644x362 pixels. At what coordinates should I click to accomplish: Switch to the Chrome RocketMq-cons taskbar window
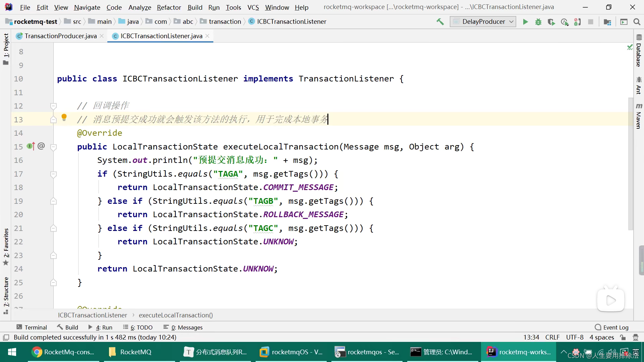(x=63, y=352)
